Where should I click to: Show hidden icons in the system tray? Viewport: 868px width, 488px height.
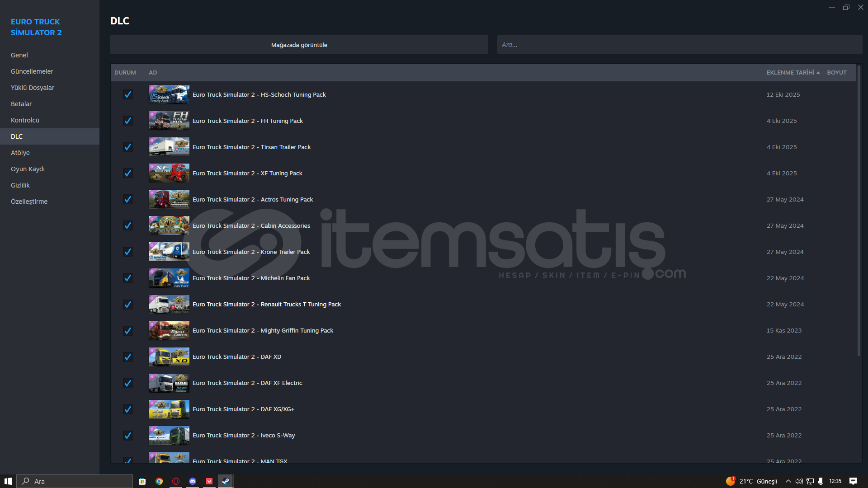788,481
